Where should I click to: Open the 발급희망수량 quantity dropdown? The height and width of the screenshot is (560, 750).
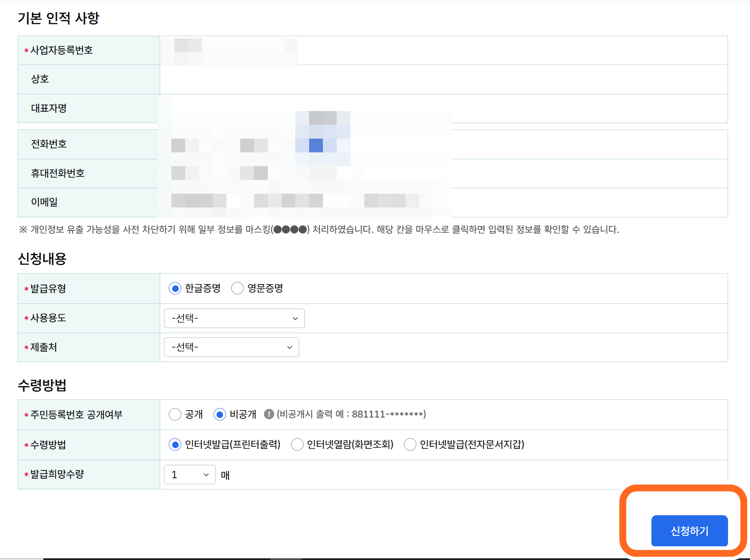[x=189, y=474]
